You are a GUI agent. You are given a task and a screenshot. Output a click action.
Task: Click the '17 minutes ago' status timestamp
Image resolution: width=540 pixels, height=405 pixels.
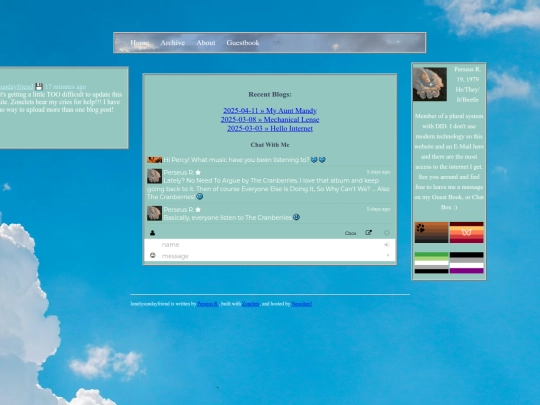(x=65, y=87)
